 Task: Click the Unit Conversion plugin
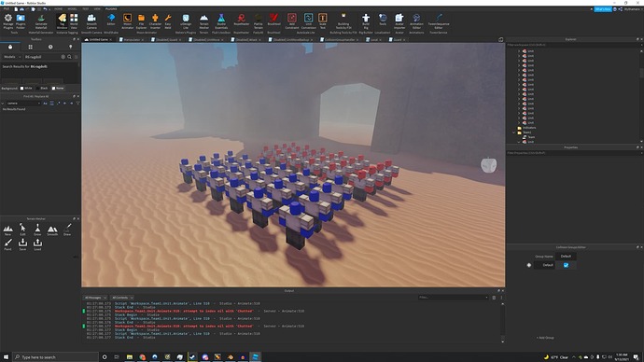308,21
